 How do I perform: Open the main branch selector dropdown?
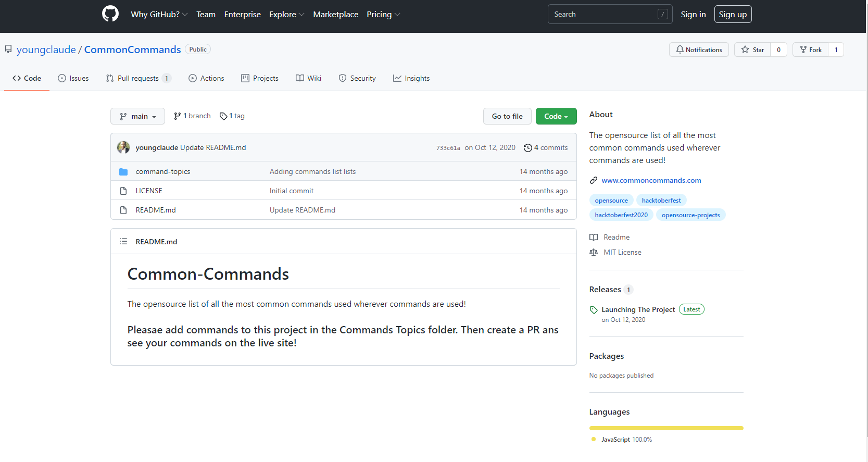[137, 116]
